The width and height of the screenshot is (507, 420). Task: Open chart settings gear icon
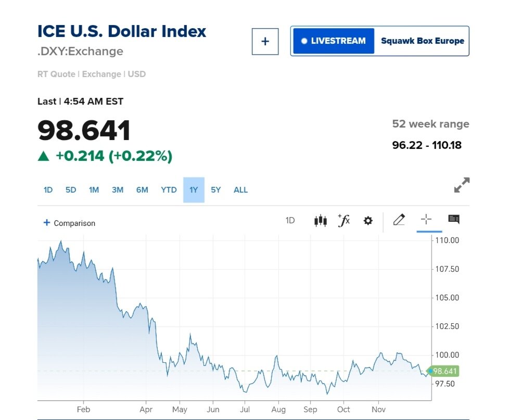pyautogui.click(x=368, y=221)
